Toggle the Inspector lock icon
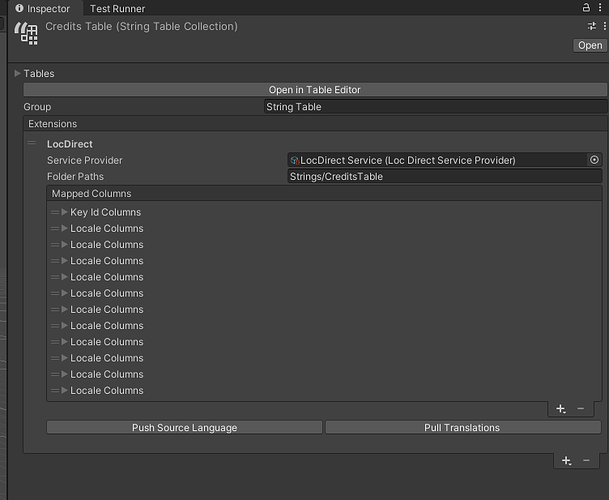Screen dimensions: 609x500 click(586, 7)
